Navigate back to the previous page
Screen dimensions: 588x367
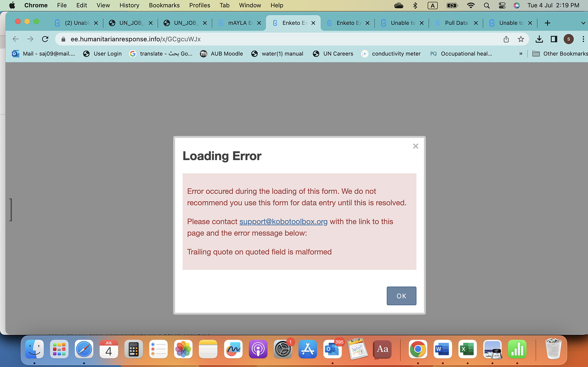15,39
